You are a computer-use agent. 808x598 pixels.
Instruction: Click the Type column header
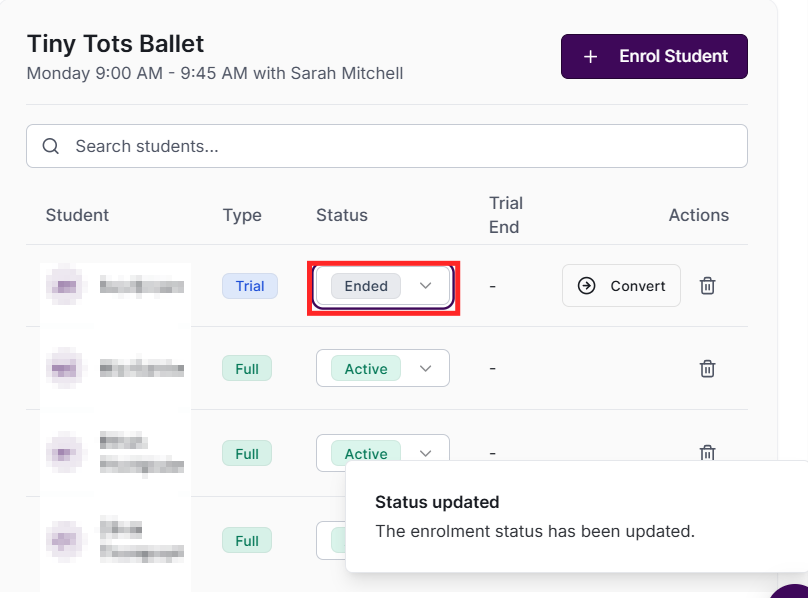(x=242, y=215)
